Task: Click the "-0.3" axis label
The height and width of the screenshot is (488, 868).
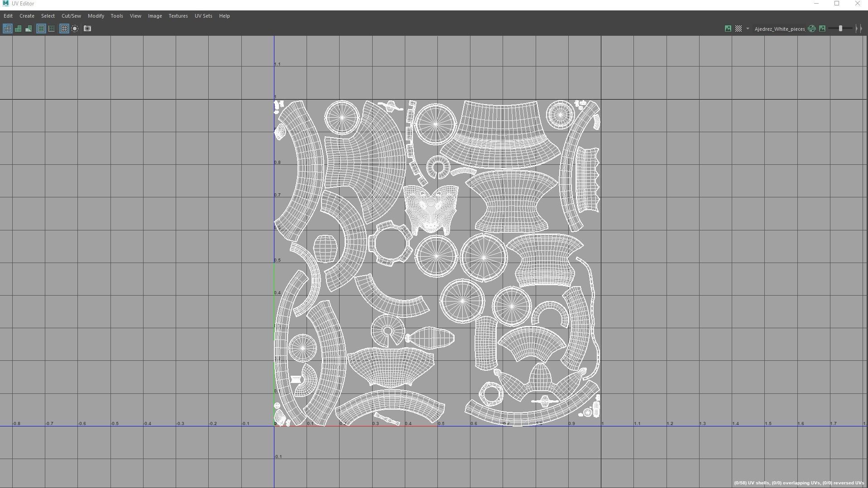Action: (180, 424)
